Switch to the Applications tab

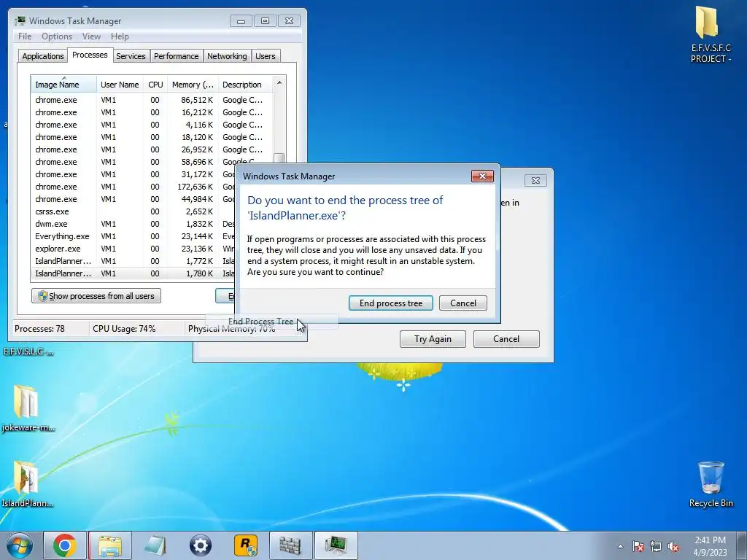[x=43, y=56]
